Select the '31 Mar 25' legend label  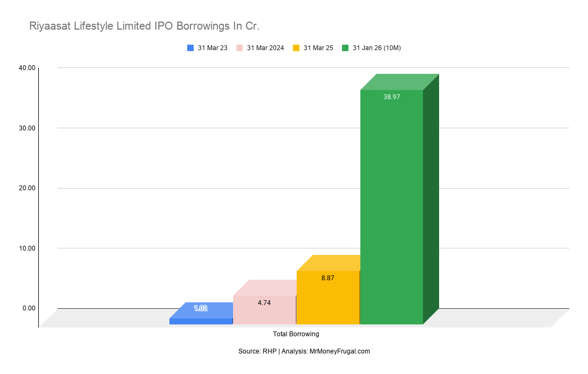pos(318,48)
